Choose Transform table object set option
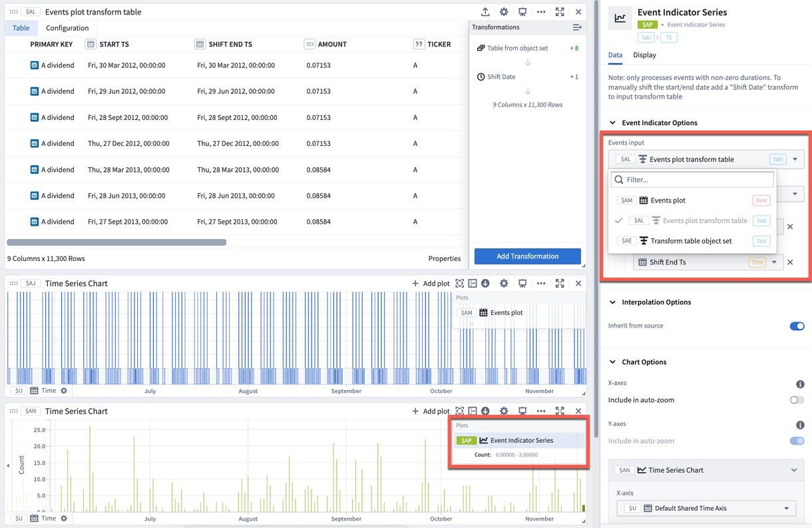This screenshot has height=528, width=812. coord(693,241)
